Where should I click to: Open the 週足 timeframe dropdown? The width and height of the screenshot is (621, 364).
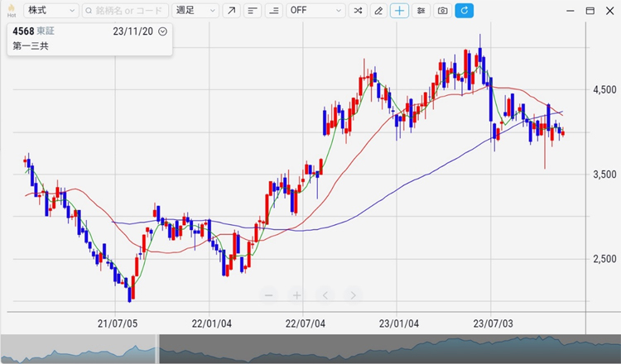[x=196, y=11]
